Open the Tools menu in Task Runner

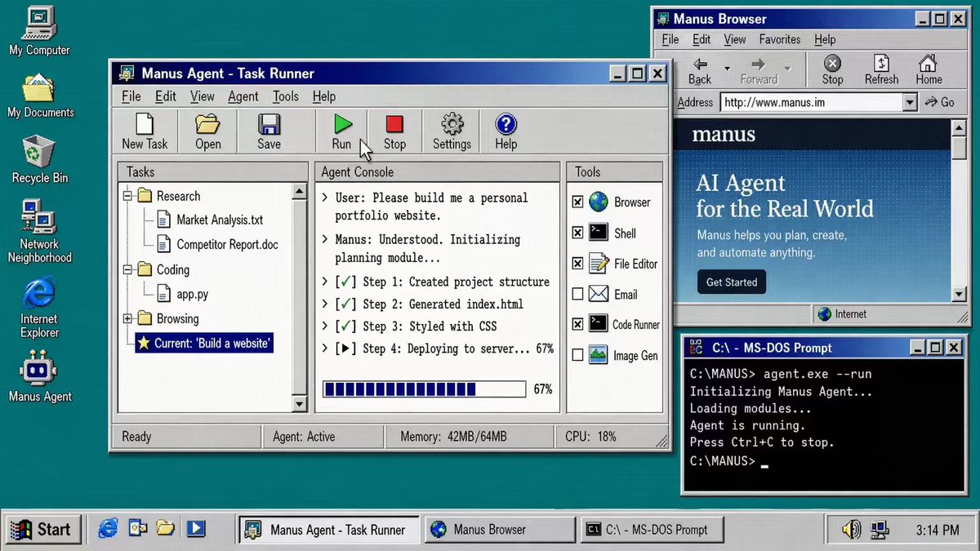[286, 96]
